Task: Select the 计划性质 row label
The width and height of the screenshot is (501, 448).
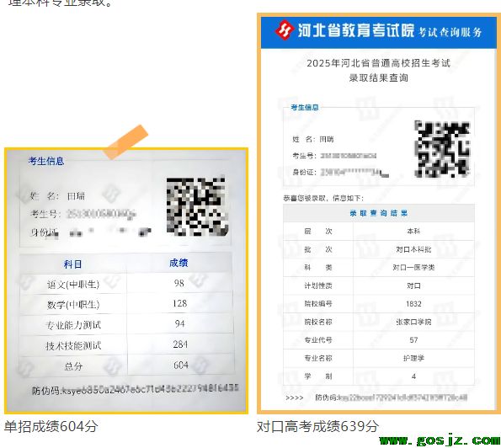Action: (318, 285)
